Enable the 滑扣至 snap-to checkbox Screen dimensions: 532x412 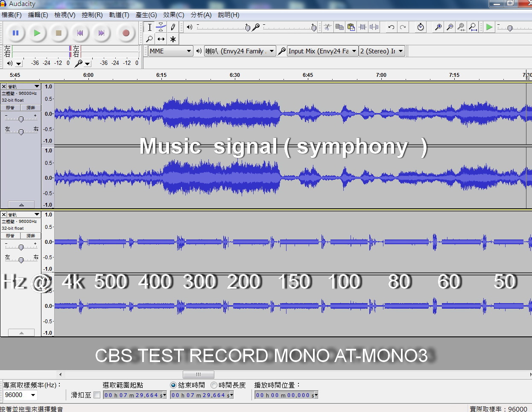click(97, 395)
